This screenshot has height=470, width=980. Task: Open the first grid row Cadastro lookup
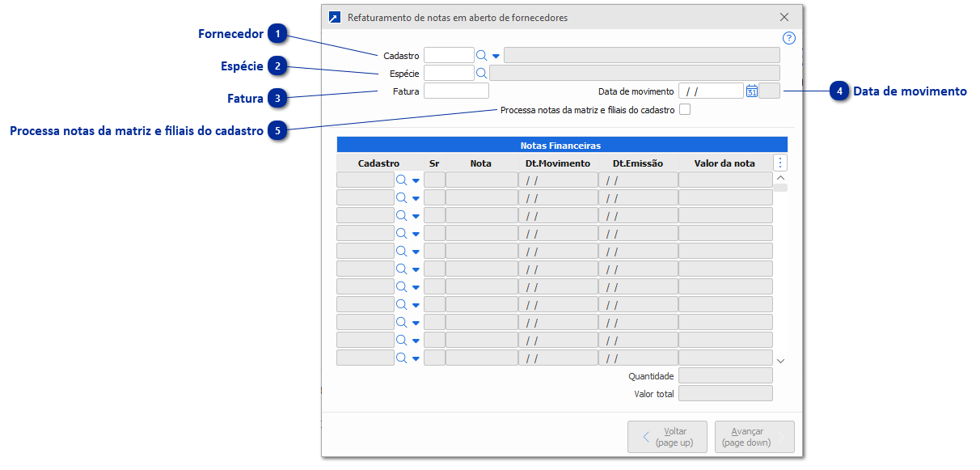point(402,179)
